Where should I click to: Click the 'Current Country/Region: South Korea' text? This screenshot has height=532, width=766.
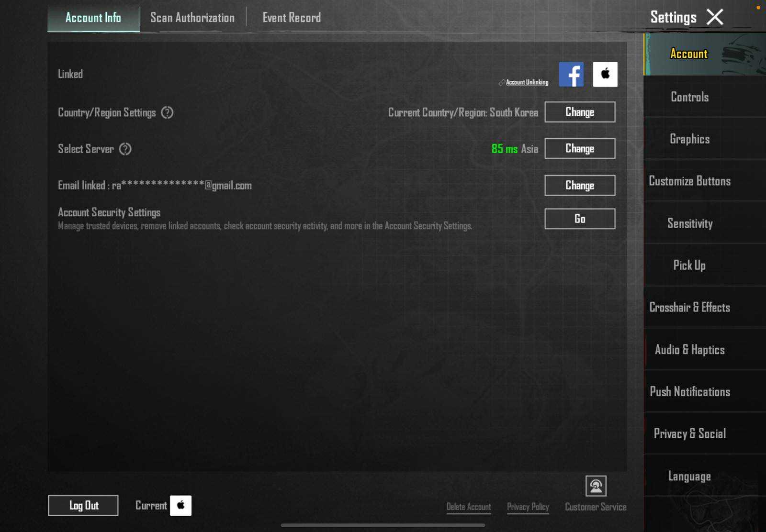click(x=463, y=112)
